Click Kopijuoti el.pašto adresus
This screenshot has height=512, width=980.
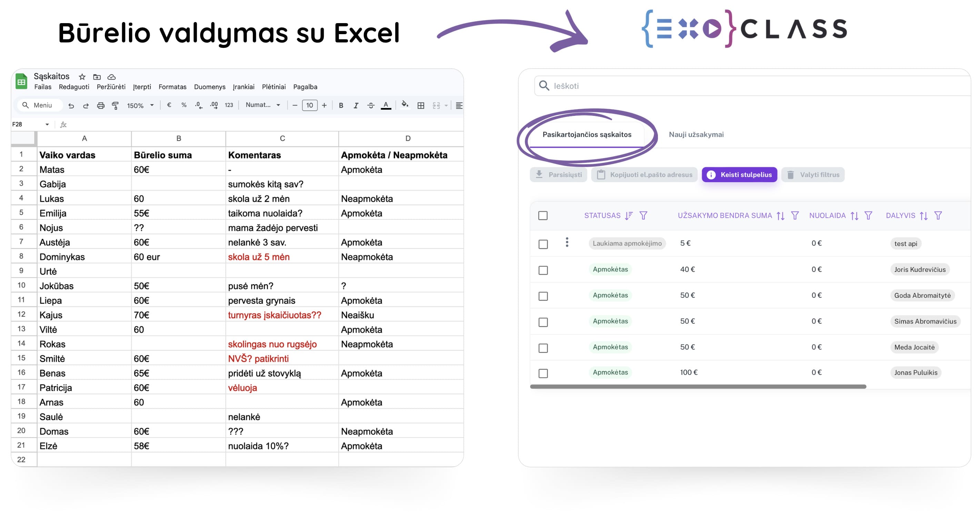(x=644, y=175)
